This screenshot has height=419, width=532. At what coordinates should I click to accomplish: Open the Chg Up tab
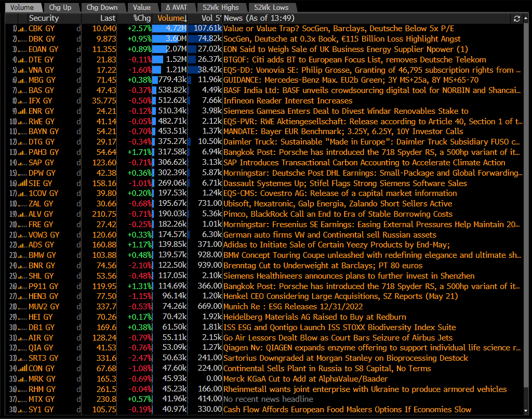point(60,7)
